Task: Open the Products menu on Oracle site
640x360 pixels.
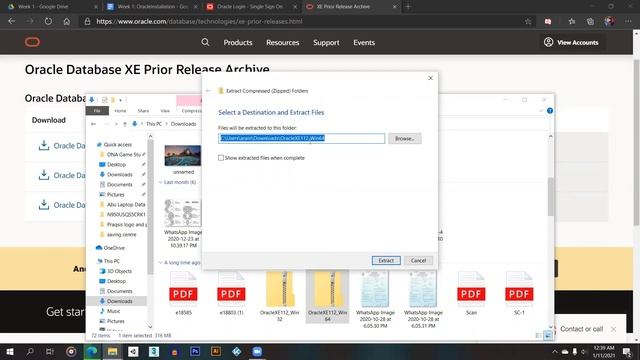Action: pos(238,42)
